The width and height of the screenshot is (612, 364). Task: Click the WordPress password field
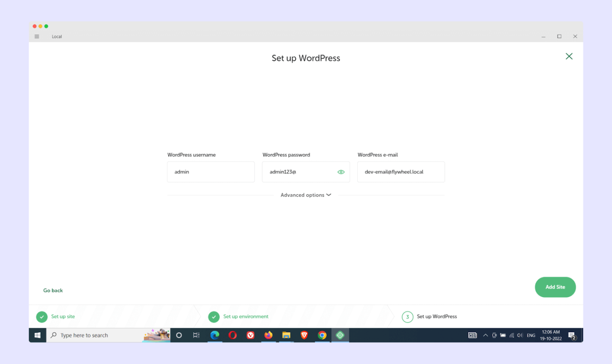tap(306, 172)
